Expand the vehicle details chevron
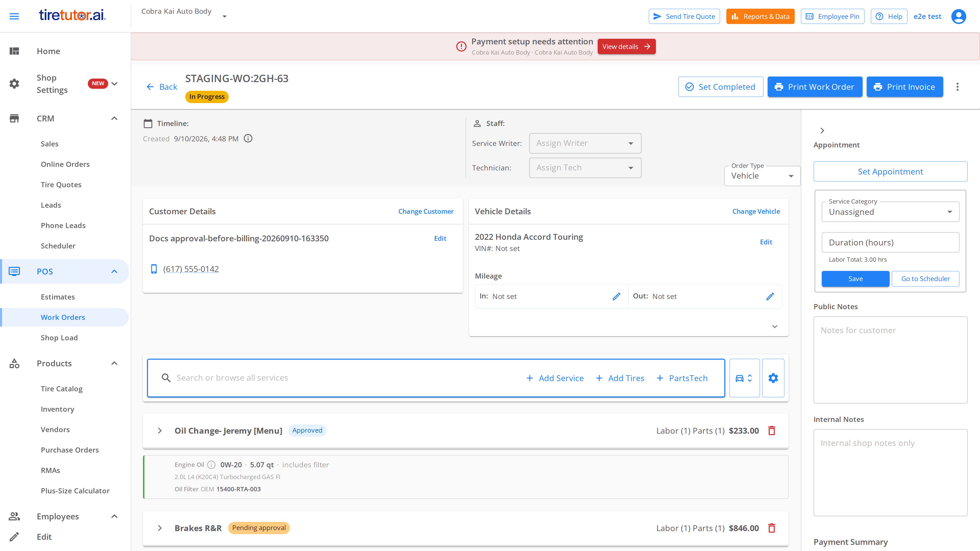This screenshot has width=980, height=551. (775, 326)
